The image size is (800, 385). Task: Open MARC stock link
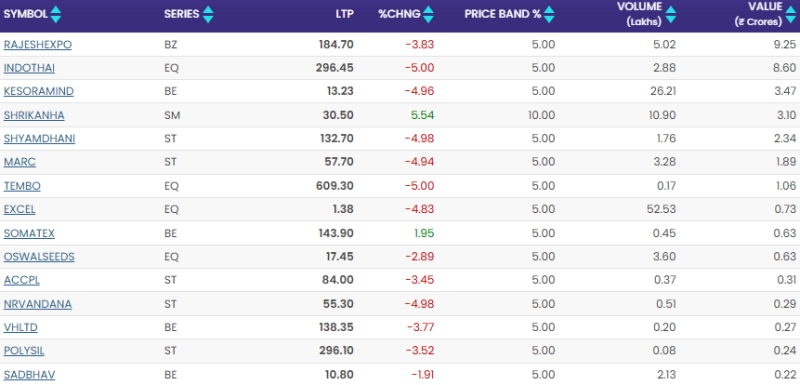click(20, 162)
